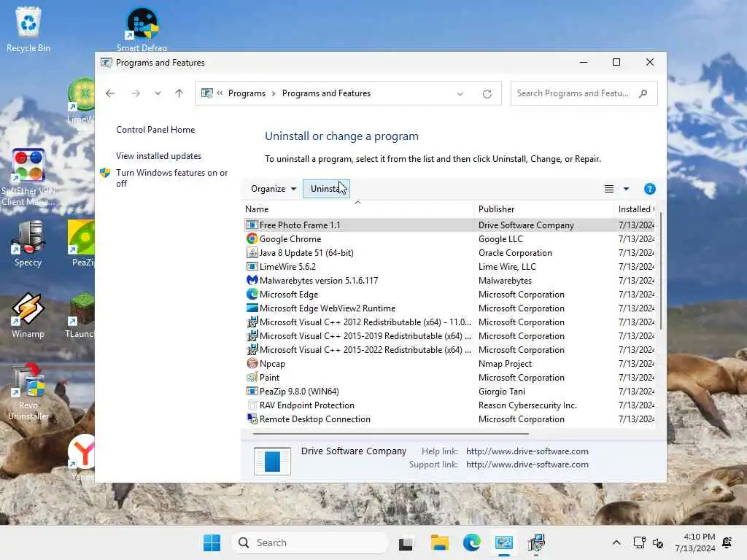This screenshot has height=560, width=747.
Task: Refresh the Programs and Features list
Action: coord(487,94)
